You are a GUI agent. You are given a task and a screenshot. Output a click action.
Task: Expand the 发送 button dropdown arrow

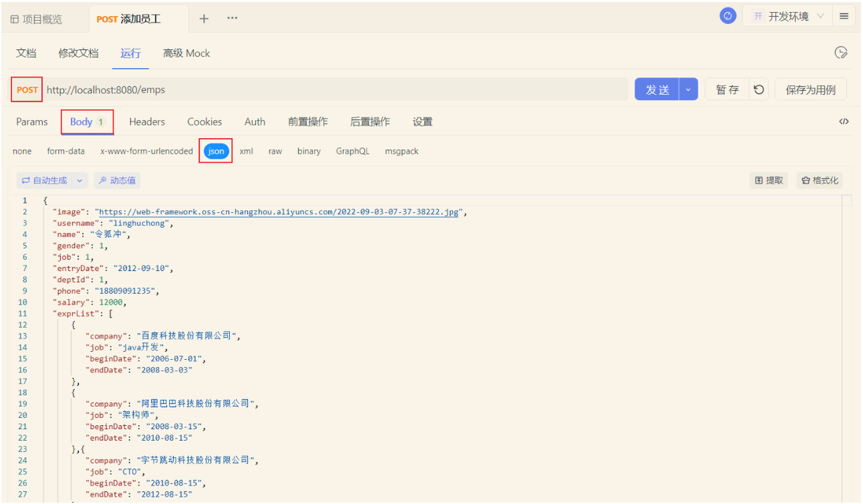tap(688, 90)
